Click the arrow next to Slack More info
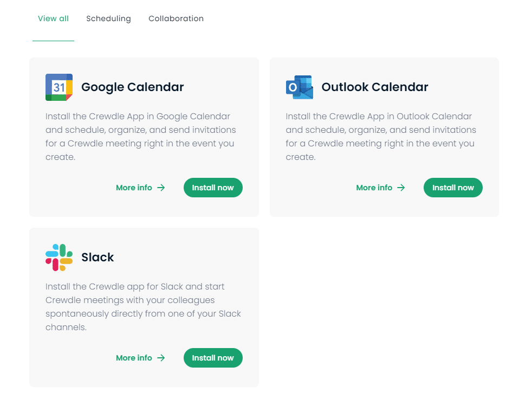 (161, 358)
